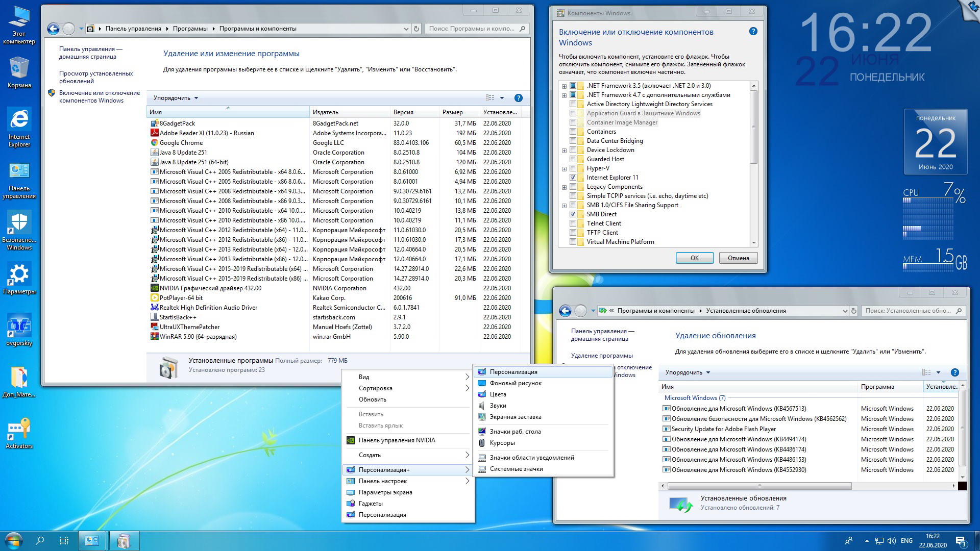Viewport: 980px width, 551px height.
Task: Open help in Installed Updates window
Action: 955,372
